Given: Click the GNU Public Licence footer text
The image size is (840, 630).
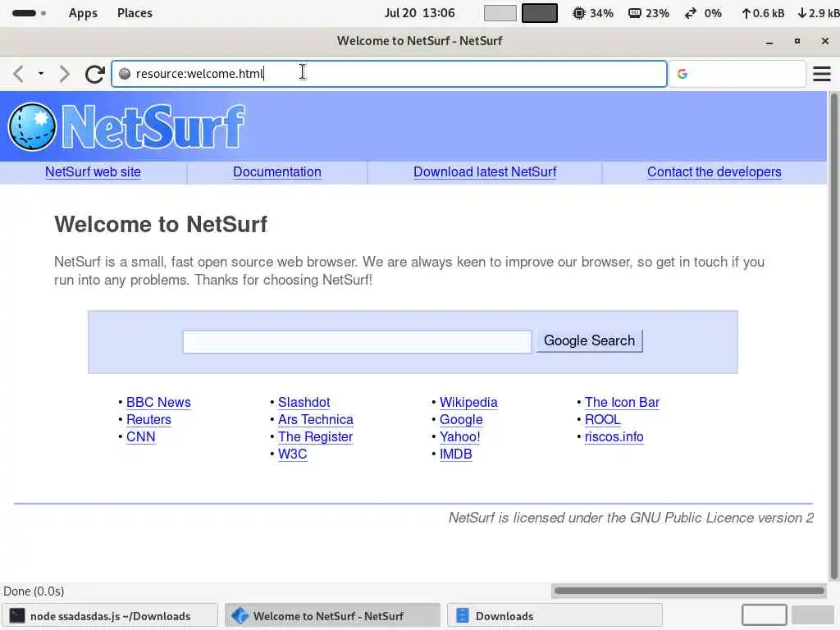Looking at the screenshot, I should click(x=631, y=518).
